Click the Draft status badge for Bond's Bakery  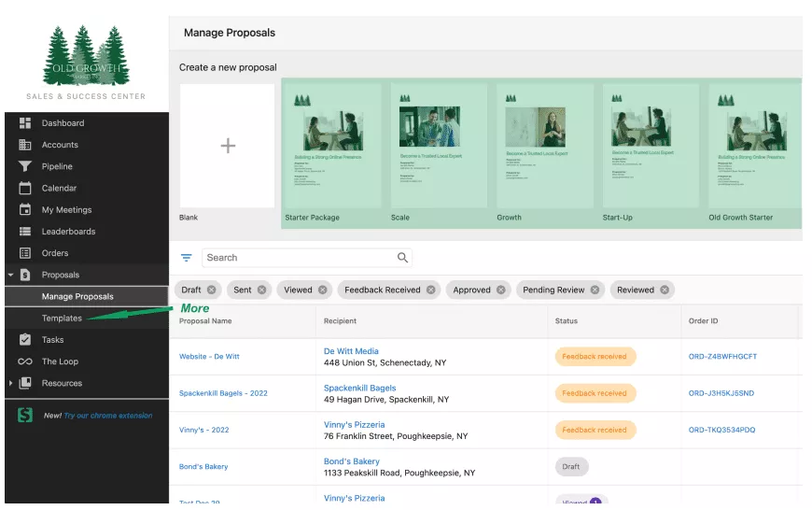tap(571, 467)
